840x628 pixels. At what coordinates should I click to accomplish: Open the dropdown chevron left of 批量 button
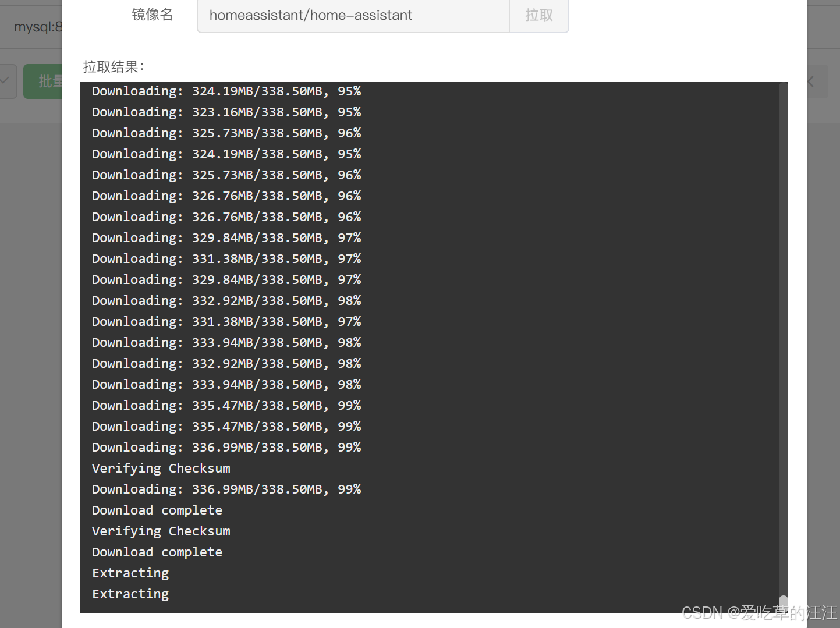click(x=5, y=81)
